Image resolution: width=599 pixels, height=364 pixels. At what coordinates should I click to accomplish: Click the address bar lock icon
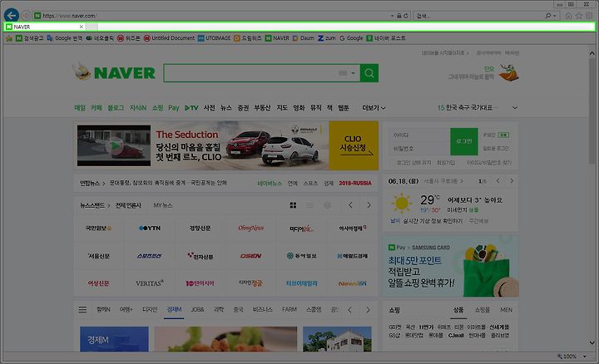point(399,16)
